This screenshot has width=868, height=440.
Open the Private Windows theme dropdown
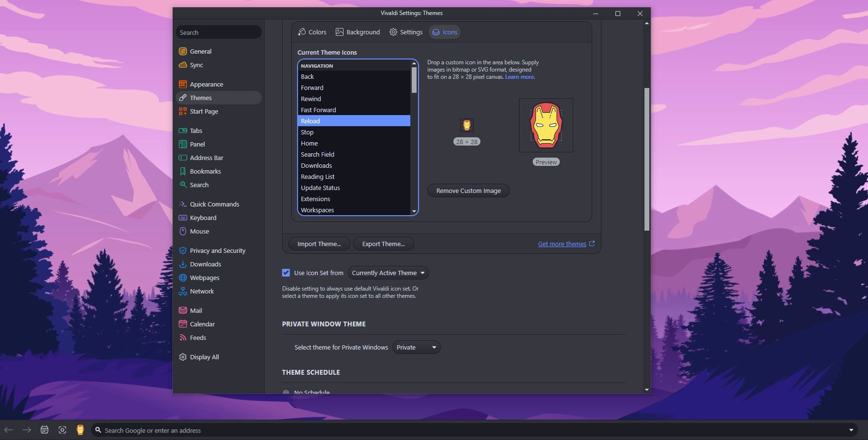pyautogui.click(x=416, y=347)
